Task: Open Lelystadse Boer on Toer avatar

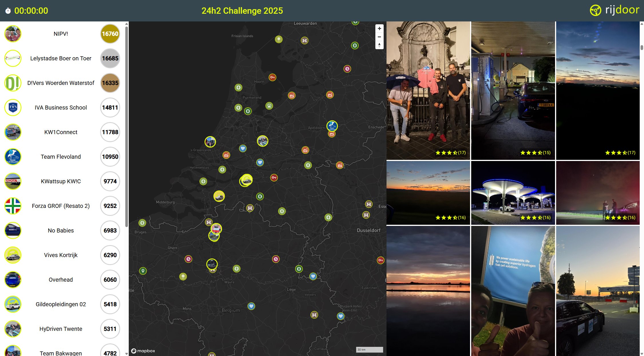Action: (x=13, y=58)
